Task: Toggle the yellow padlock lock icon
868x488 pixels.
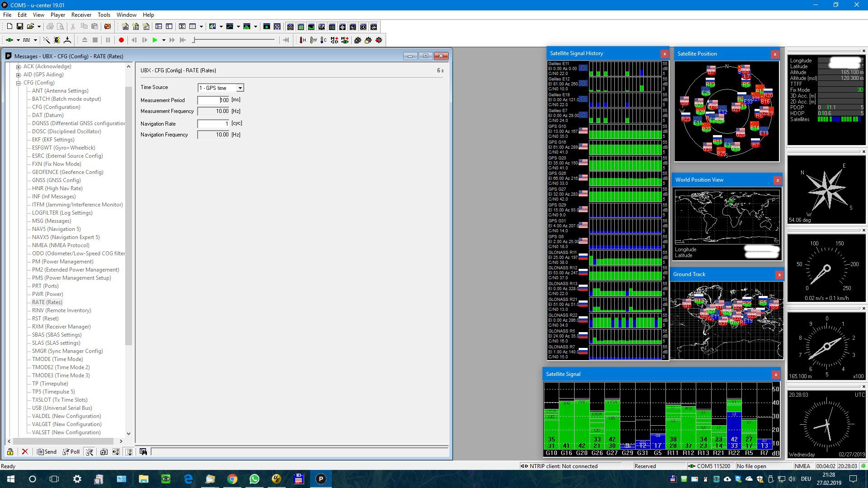Action: [x=10, y=452]
